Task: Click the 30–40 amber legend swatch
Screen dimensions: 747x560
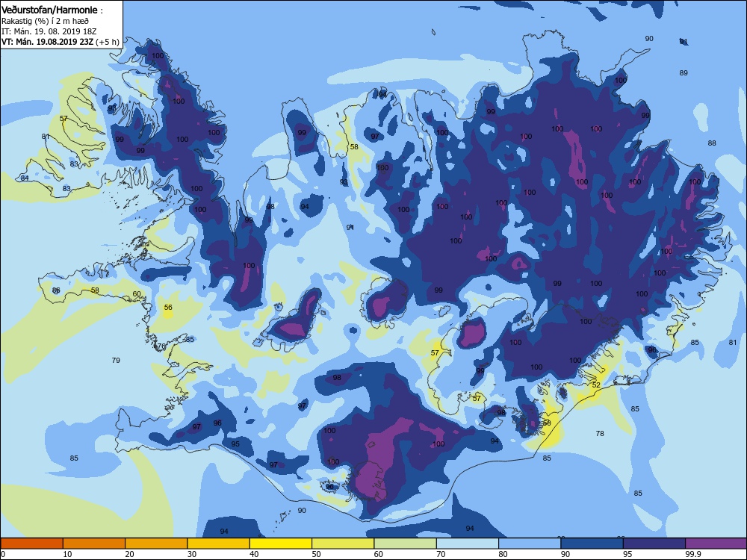Action: click(219, 544)
